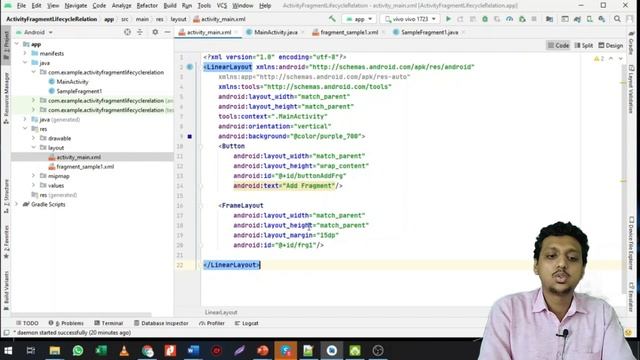Open the Analyze menu
Screen dimensions: 640x360
coord(121,6)
